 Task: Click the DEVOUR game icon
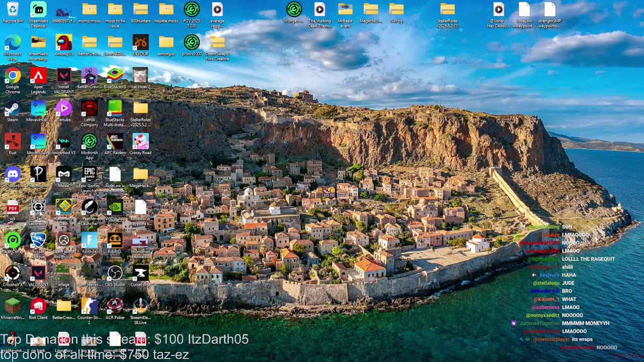tap(140, 42)
